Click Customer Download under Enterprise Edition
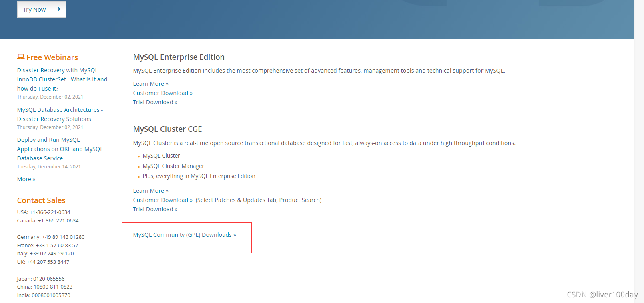The width and height of the screenshot is (644, 303). [x=163, y=93]
